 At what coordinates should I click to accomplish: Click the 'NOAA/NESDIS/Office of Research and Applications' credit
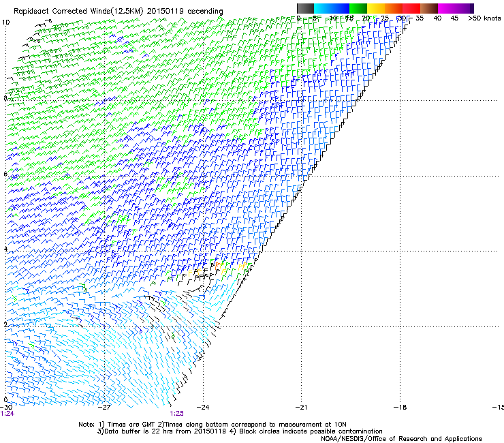click(401, 439)
